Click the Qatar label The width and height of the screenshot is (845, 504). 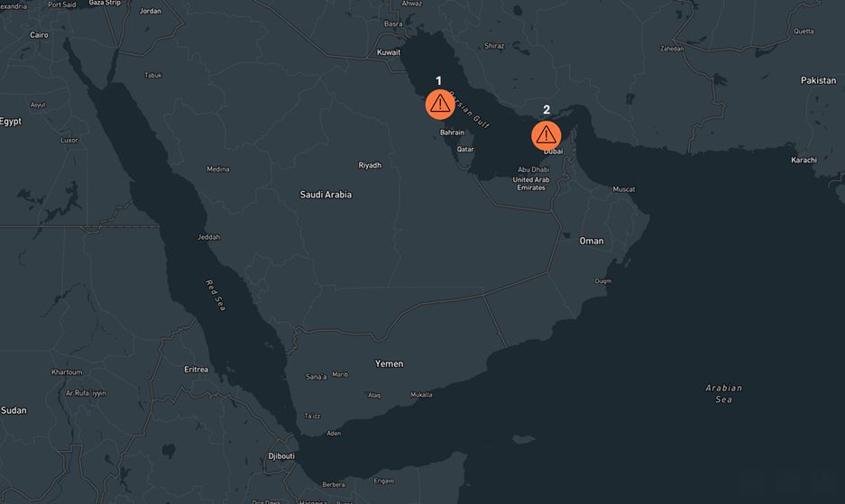465,150
